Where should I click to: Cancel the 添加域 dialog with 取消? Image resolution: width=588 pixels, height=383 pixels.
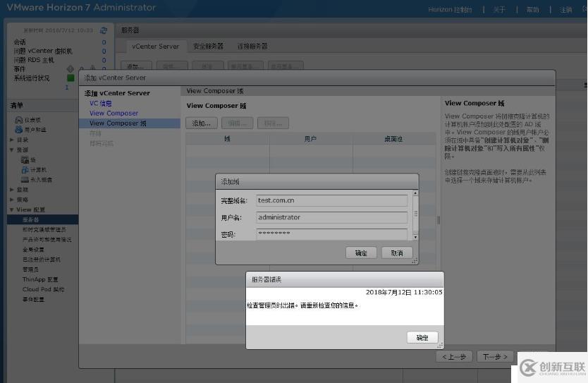click(x=397, y=253)
